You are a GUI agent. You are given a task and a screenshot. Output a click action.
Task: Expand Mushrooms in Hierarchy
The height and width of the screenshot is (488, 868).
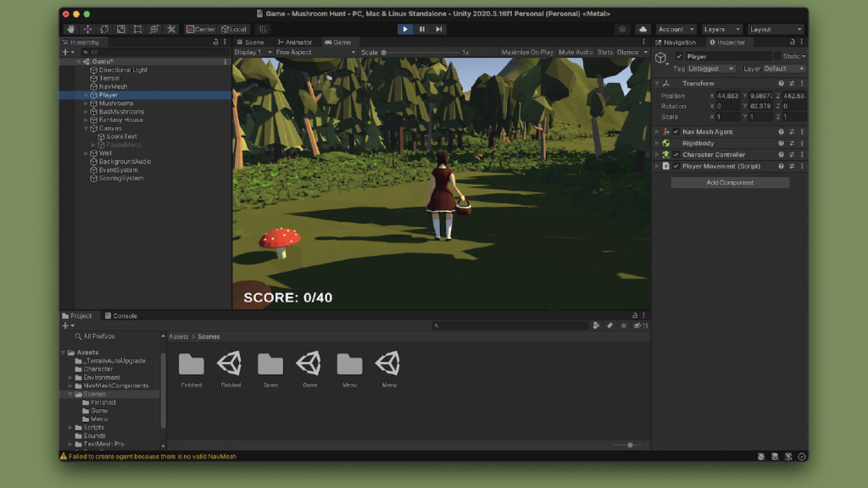pos(86,103)
